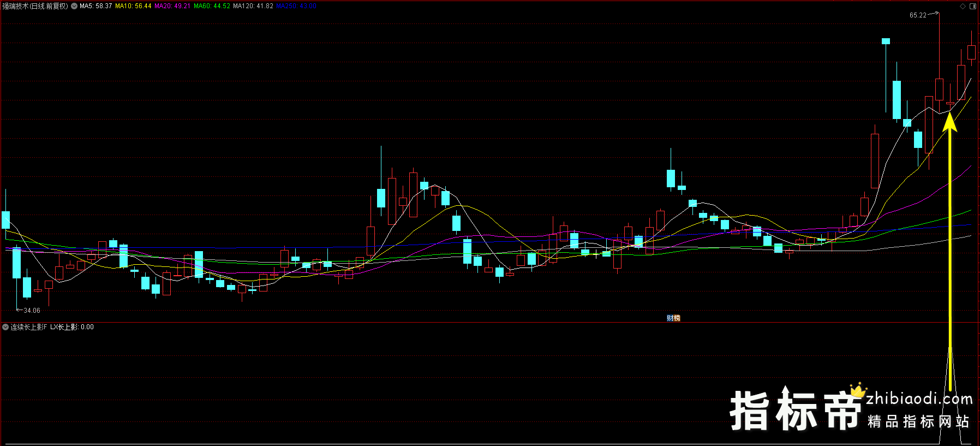Image resolution: width=980 pixels, height=446 pixels.
Task: Click the 连续长上影F indicator name
Action: 29,327
